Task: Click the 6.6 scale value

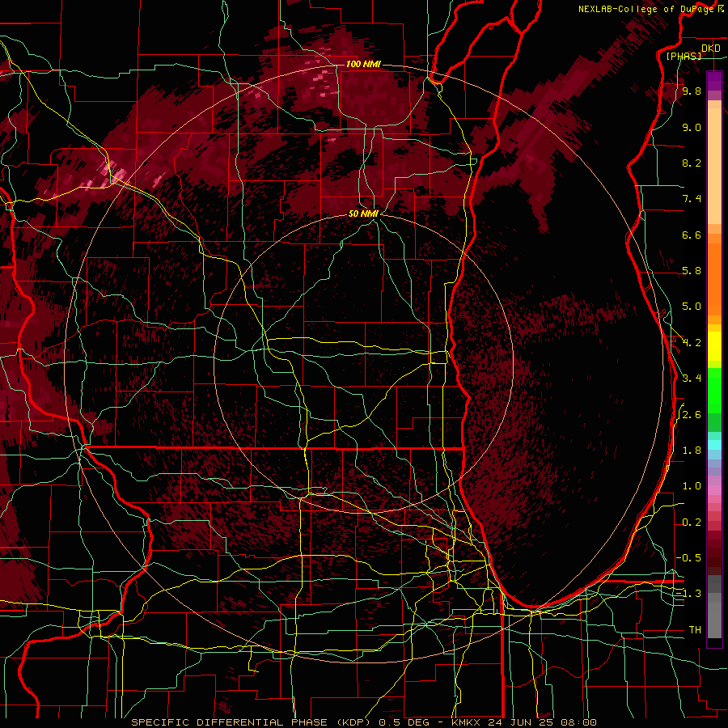Action: coord(692,235)
